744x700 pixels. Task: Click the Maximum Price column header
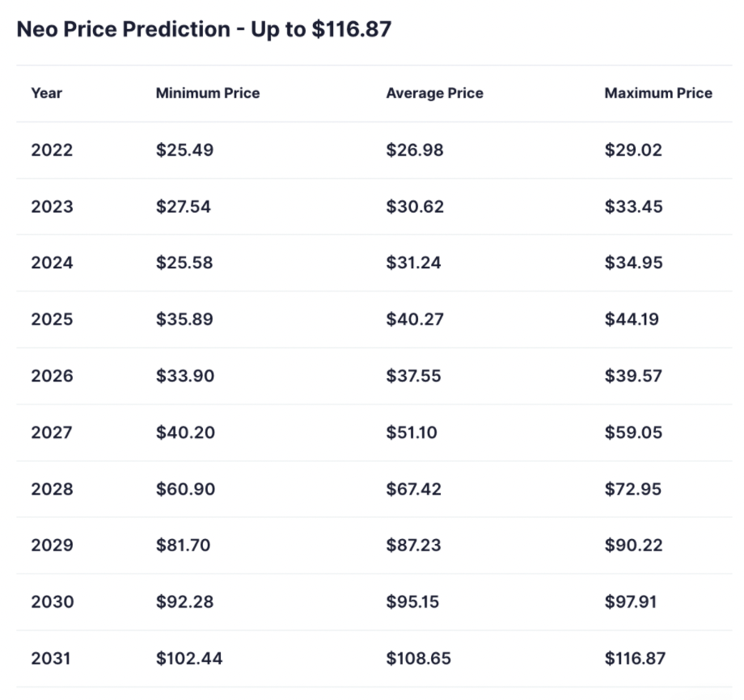658,93
